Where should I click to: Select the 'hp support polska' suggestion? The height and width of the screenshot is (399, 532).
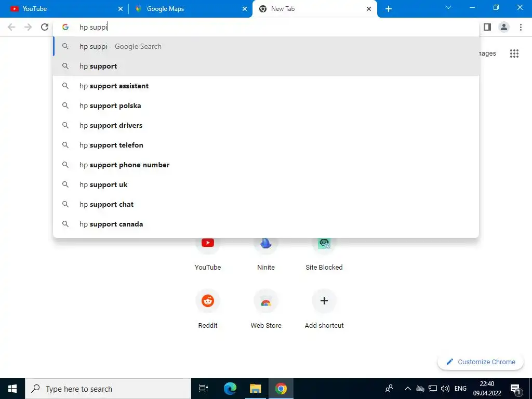coord(266,105)
